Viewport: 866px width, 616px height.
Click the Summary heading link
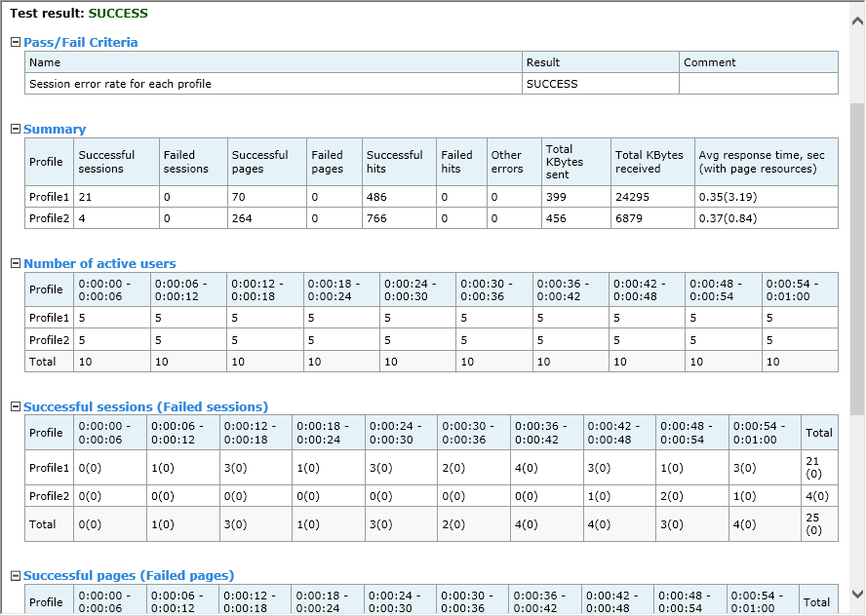click(56, 129)
